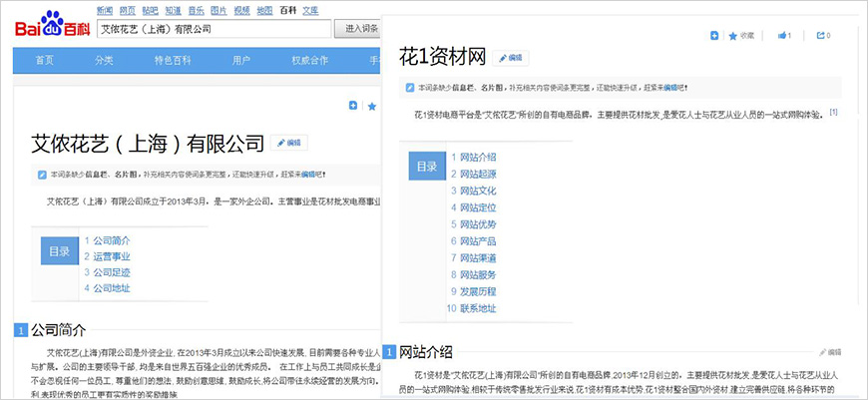Screen dimensions: 868x400
Task: Click the share icon showing 0
Action: click(822, 36)
